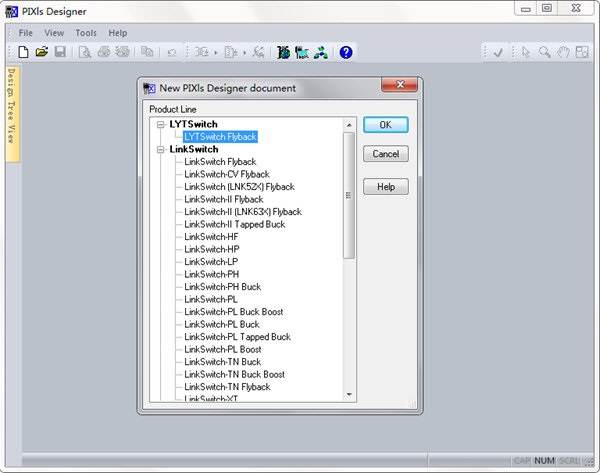Select LYTSwitch Flyback in the list

(x=220, y=137)
